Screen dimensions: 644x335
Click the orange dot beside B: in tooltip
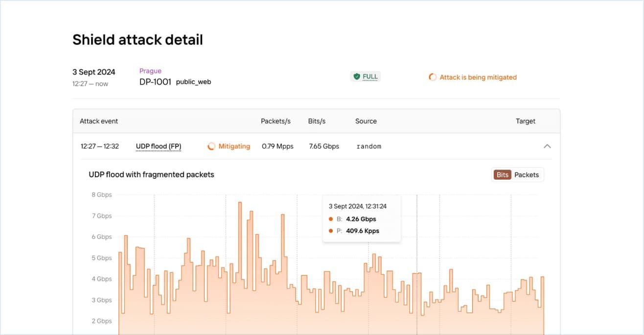point(331,219)
